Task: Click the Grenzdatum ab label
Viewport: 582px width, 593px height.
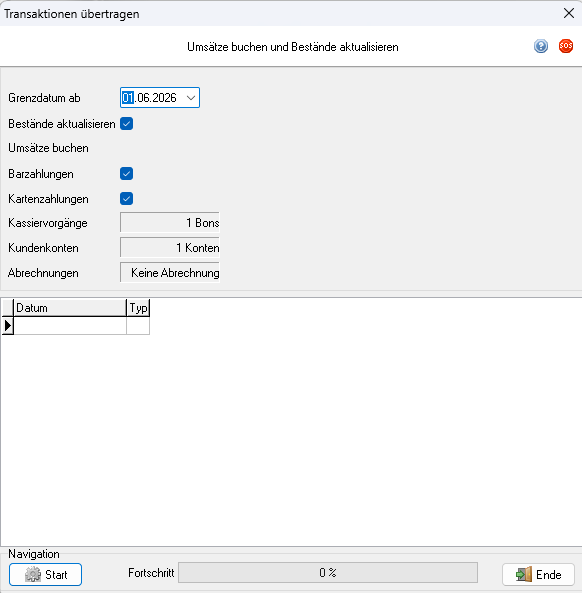Action: [44, 98]
